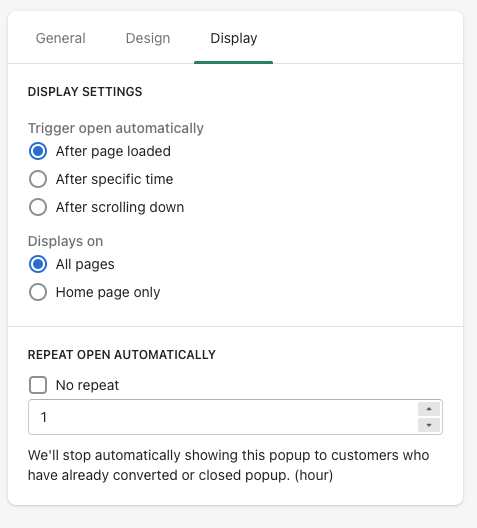The image size is (477, 528).
Task: Open the Design tab
Action: click(x=148, y=38)
